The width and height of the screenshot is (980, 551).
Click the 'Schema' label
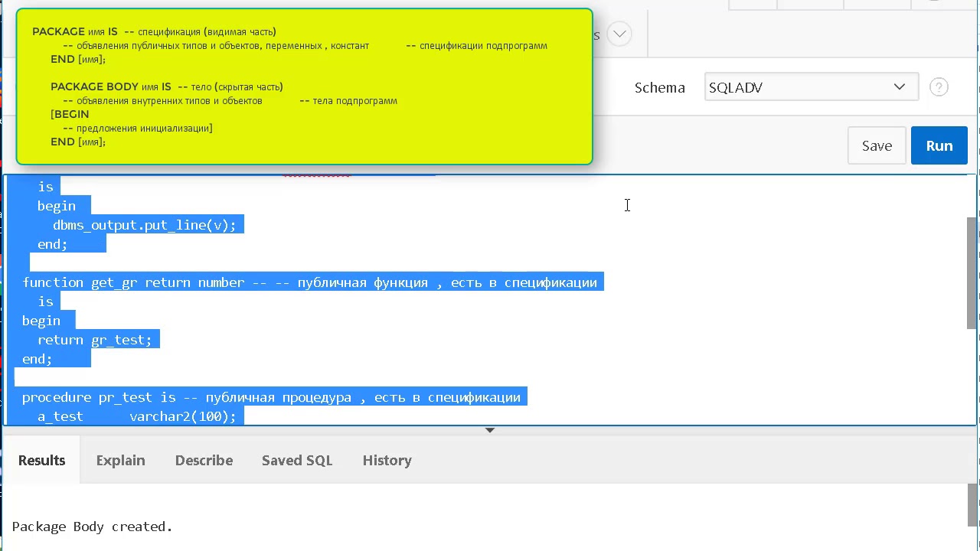[659, 87]
